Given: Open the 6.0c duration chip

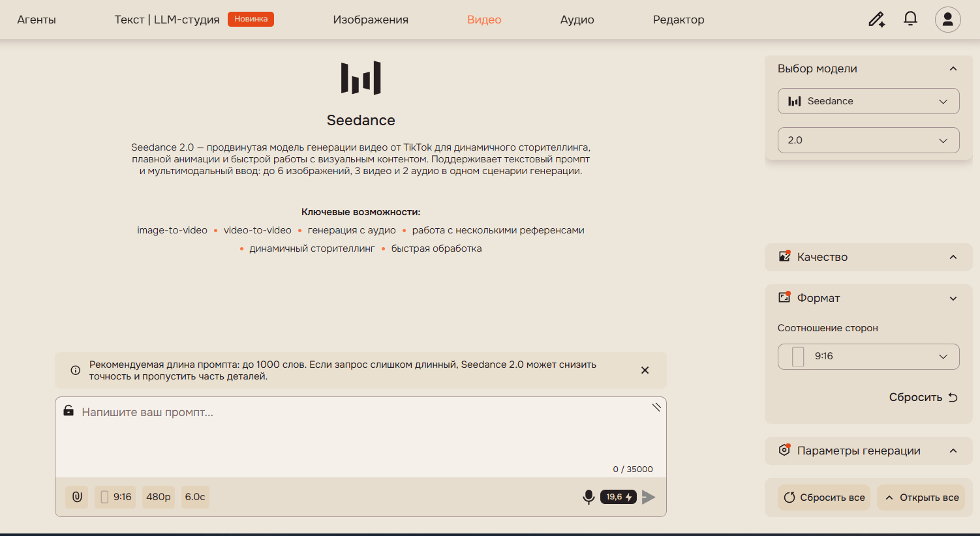Looking at the screenshot, I should click(x=195, y=497).
